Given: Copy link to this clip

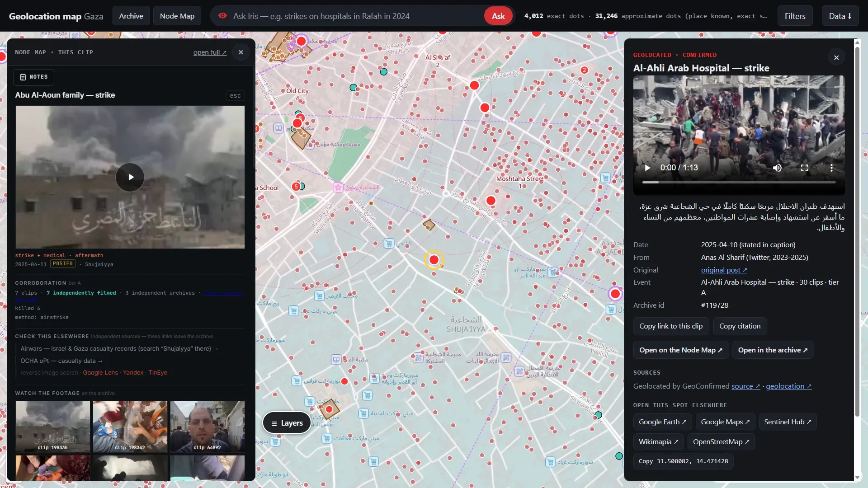Looking at the screenshot, I should [x=671, y=326].
